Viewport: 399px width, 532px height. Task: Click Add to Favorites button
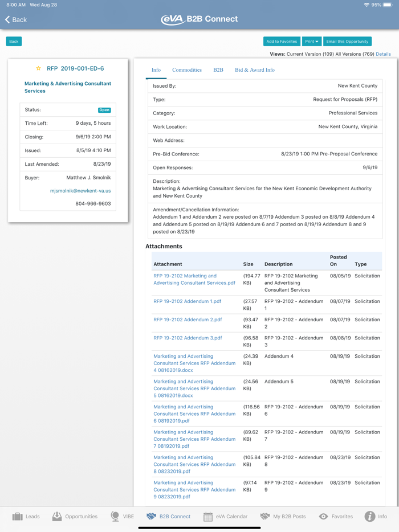click(282, 42)
